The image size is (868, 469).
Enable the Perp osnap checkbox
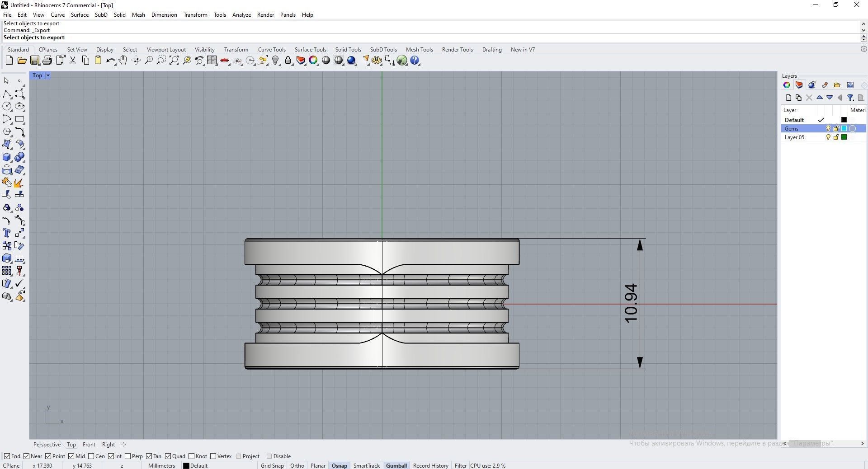pyautogui.click(x=127, y=456)
